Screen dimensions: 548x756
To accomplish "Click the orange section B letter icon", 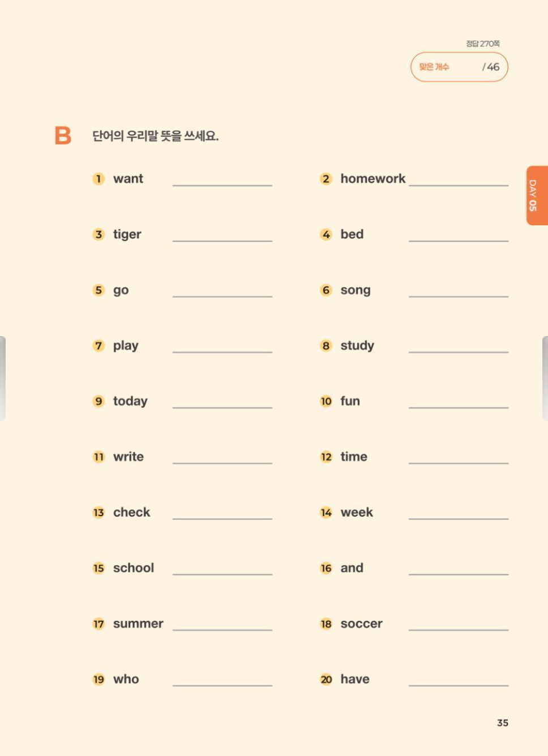I will [63, 136].
